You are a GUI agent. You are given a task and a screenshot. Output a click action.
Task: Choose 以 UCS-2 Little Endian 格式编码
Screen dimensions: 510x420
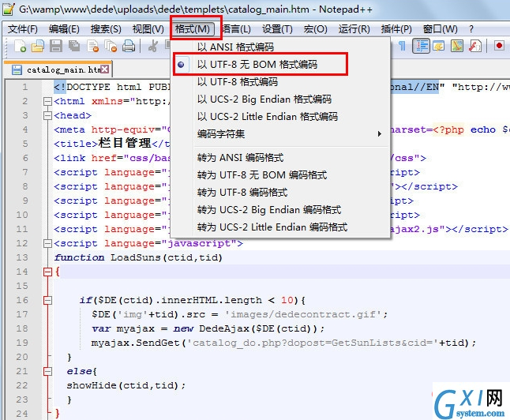point(268,117)
